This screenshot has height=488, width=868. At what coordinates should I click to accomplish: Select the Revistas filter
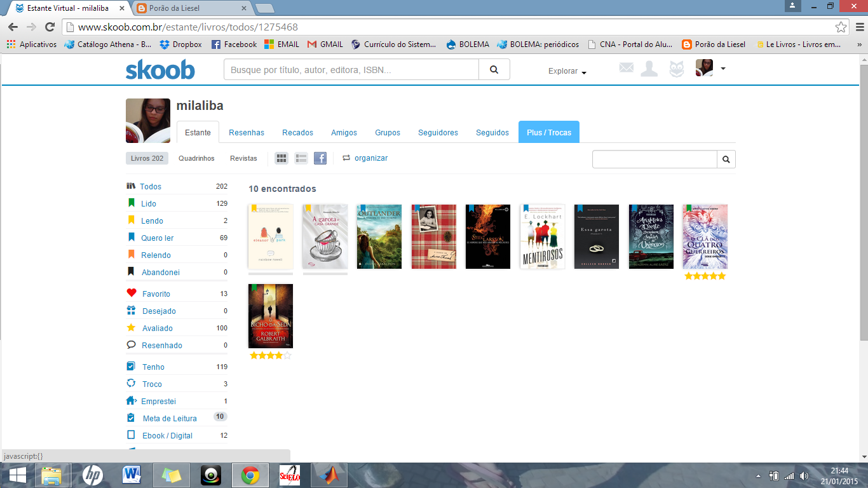(x=243, y=158)
